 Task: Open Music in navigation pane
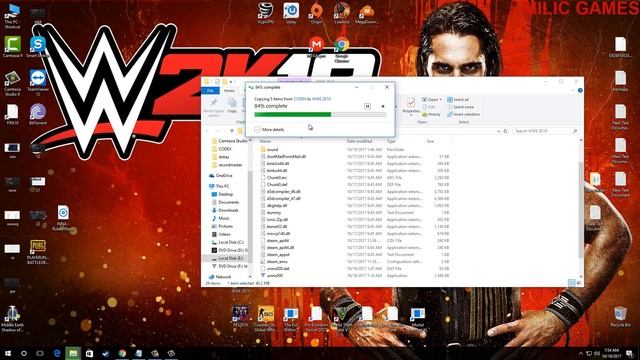[x=224, y=218]
